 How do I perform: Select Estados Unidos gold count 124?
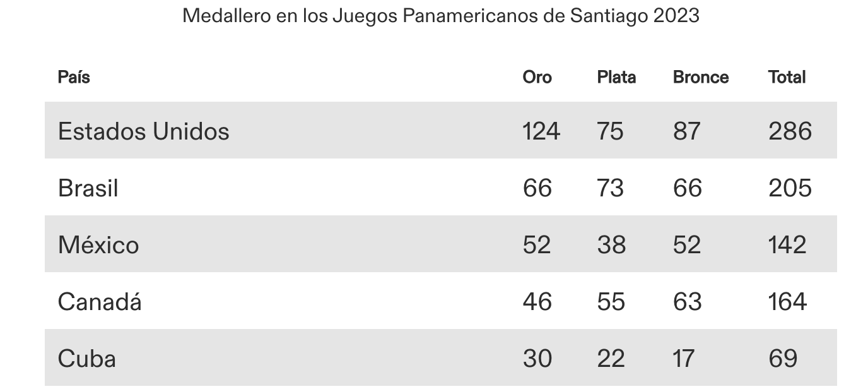[541, 131]
